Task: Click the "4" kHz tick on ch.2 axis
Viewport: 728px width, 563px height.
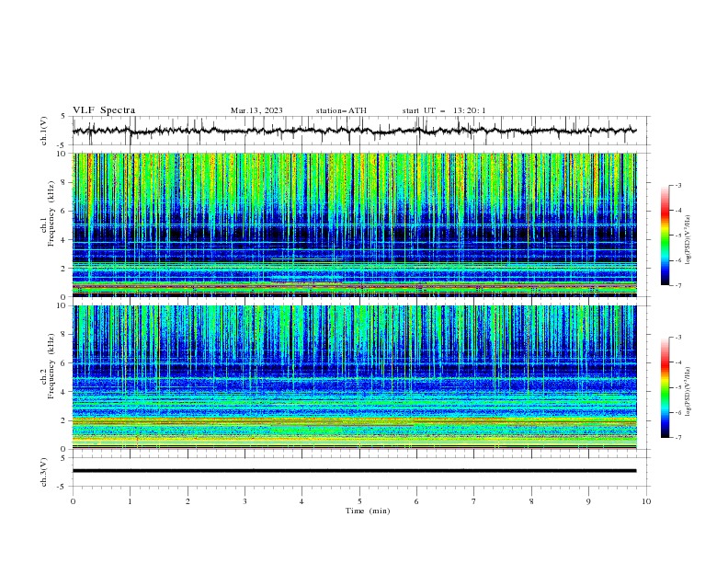Action: tap(65, 392)
